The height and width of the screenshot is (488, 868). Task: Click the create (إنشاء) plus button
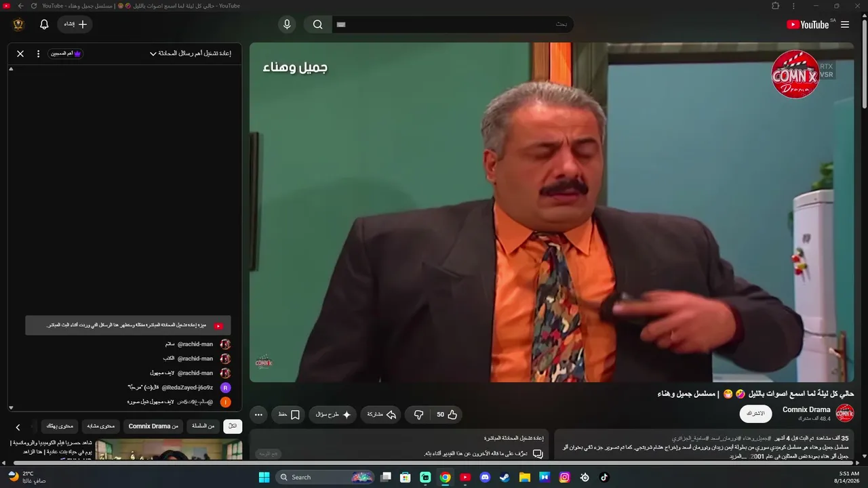pyautogui.click(x=75, y=24)
